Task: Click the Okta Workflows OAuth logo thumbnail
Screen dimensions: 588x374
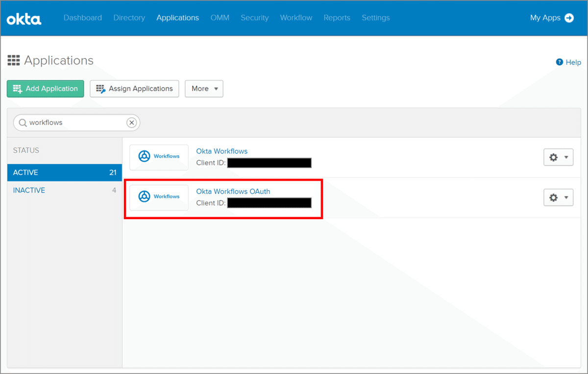Action: click(159, 198)
